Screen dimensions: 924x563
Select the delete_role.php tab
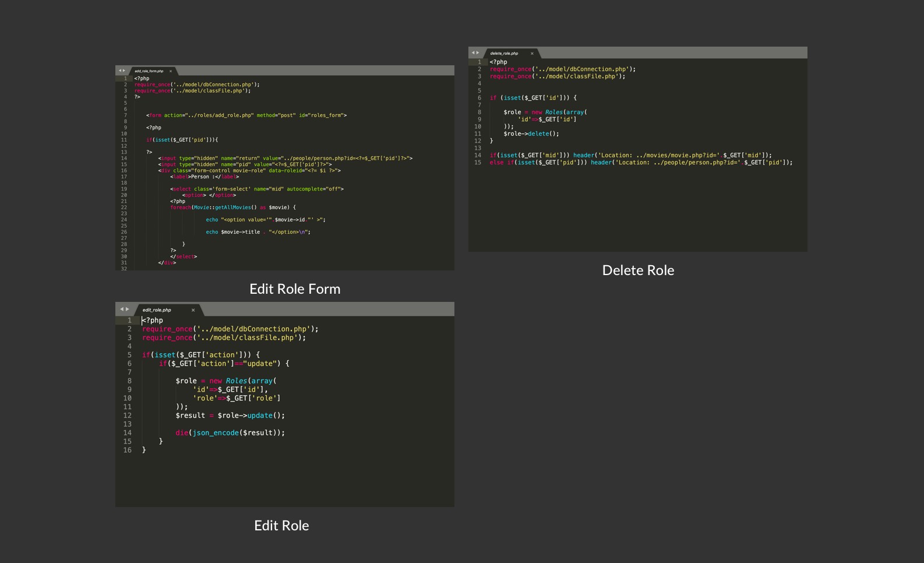tap(504, 54)
